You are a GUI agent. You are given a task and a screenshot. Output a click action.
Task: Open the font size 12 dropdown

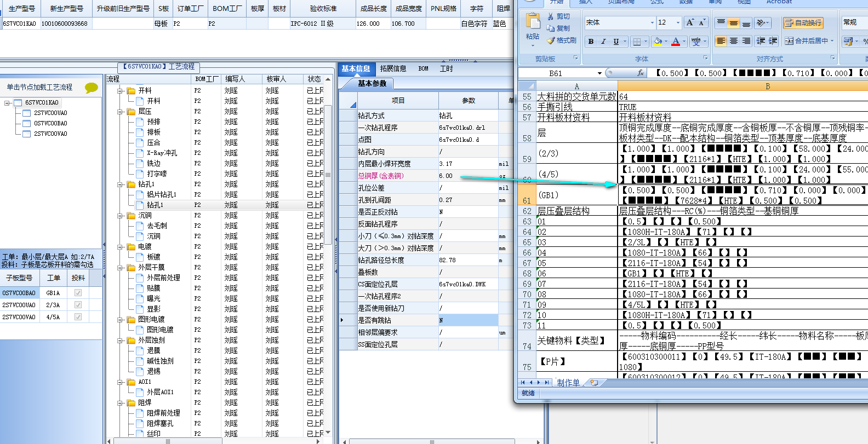click(x=678, y=22)
